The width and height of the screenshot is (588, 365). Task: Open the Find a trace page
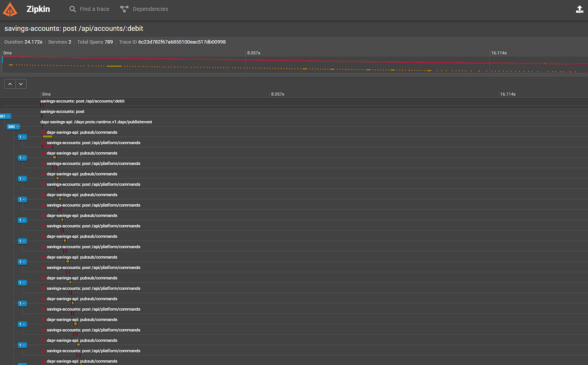tap(89, 9)
